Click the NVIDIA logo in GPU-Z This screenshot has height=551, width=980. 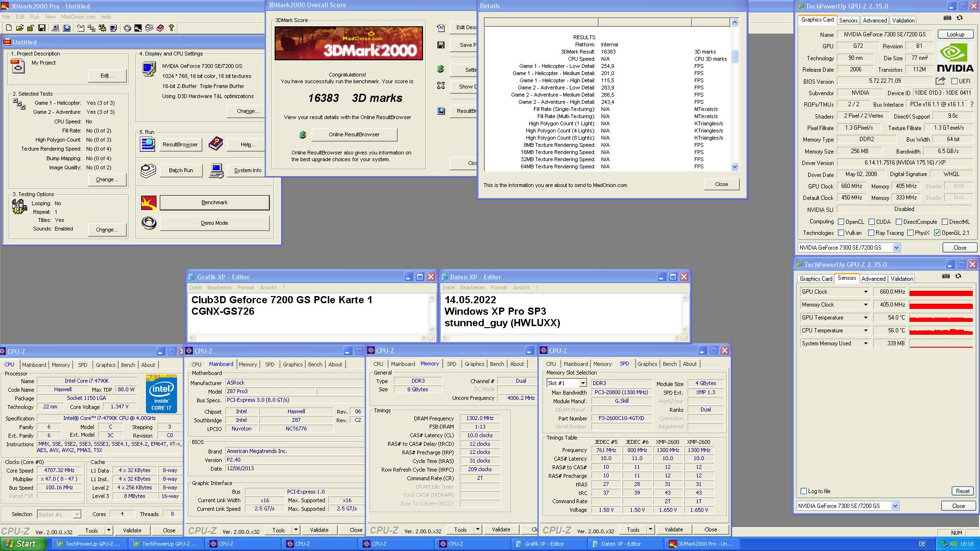click(x=955, y=58)
